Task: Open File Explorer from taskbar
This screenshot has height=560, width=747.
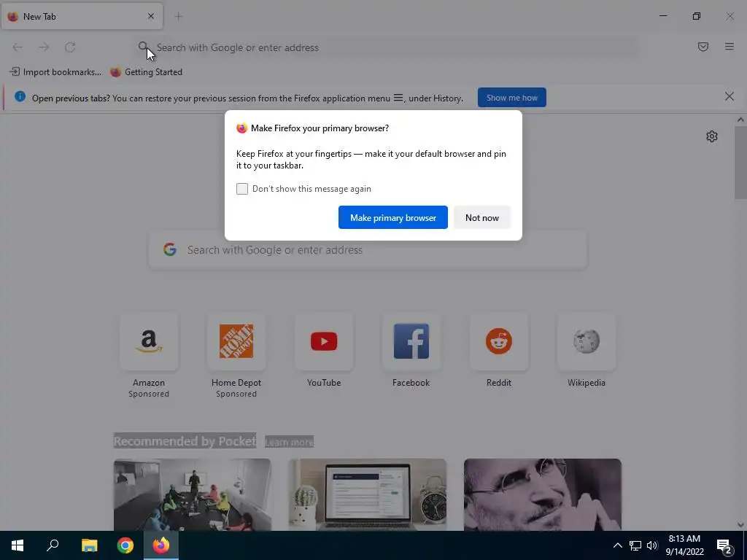Action: pos(89,545)
